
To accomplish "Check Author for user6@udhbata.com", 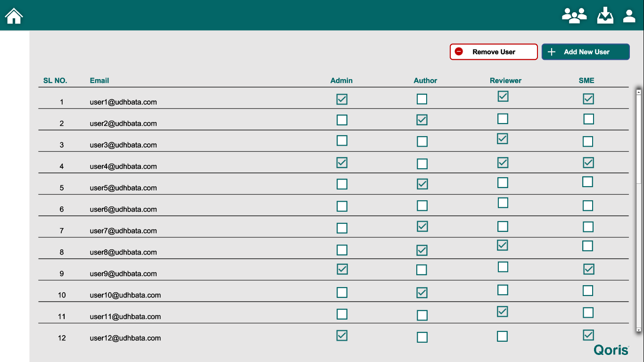I will tap(422, 206).
